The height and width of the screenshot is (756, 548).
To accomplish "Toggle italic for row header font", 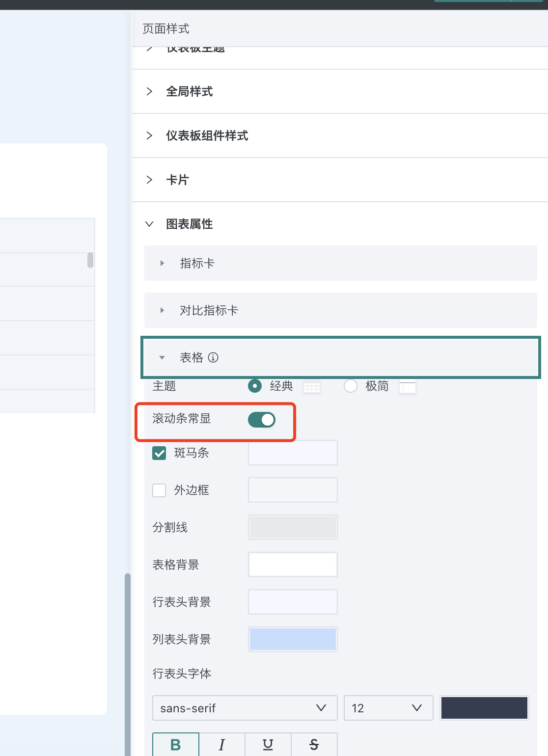I will [x=222, y=745].
